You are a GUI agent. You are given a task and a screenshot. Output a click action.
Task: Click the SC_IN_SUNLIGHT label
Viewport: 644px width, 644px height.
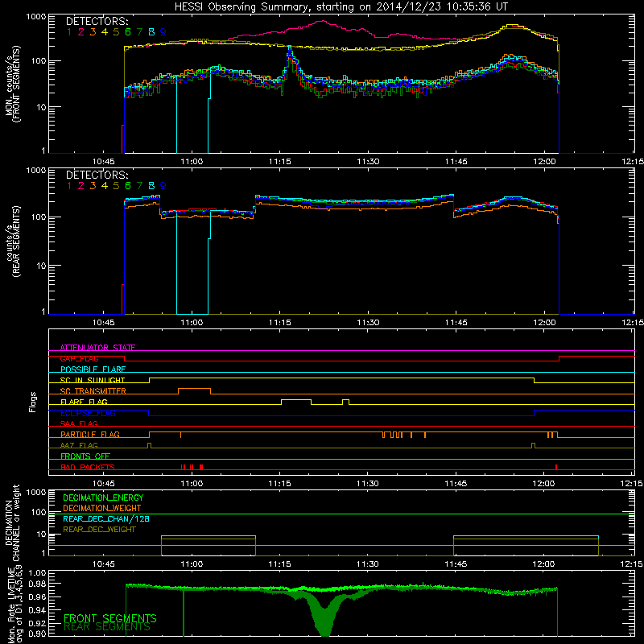(93, 380)
